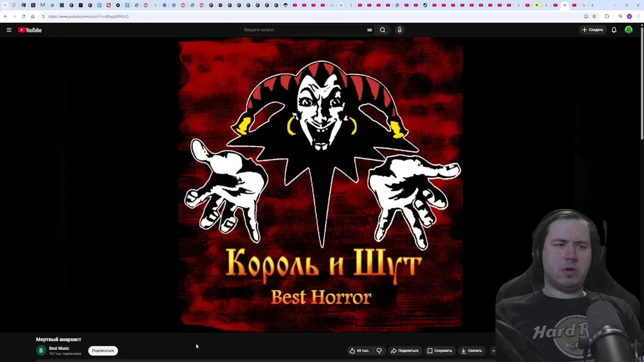This screenshot has width=644, height=362.
Task: Switch to the Steam tab
Action: [x=425, y=5]
